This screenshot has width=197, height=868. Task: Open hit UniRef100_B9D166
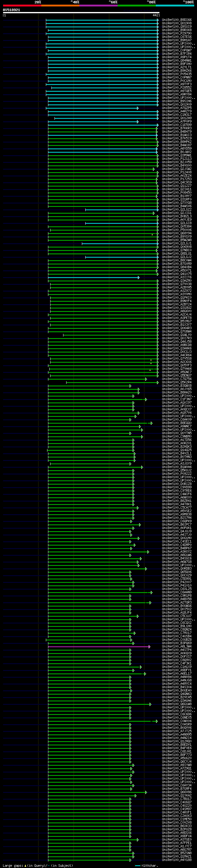click(177, 20)
